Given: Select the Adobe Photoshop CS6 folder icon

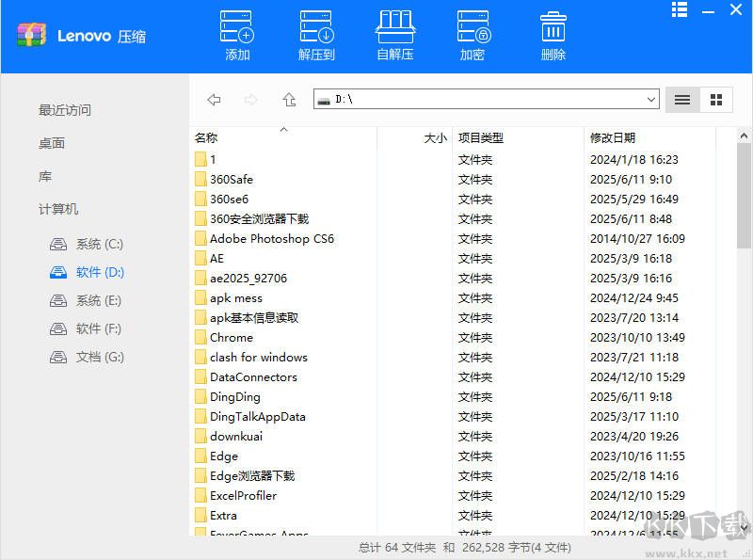Looking at the screenshot, I should point(200,239).
